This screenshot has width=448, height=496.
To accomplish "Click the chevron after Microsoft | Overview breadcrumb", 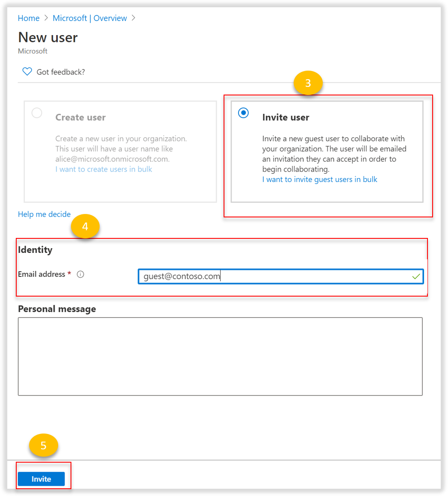I will [133, 18].
